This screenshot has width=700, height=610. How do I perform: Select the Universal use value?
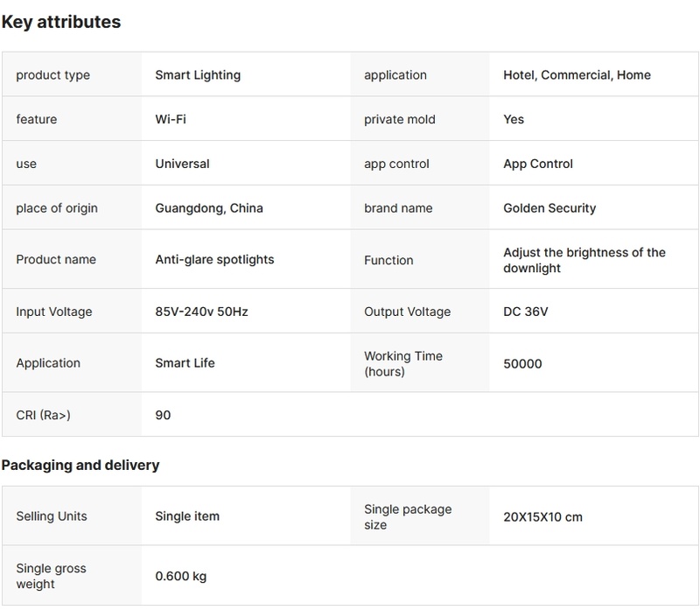coord(182,164)
